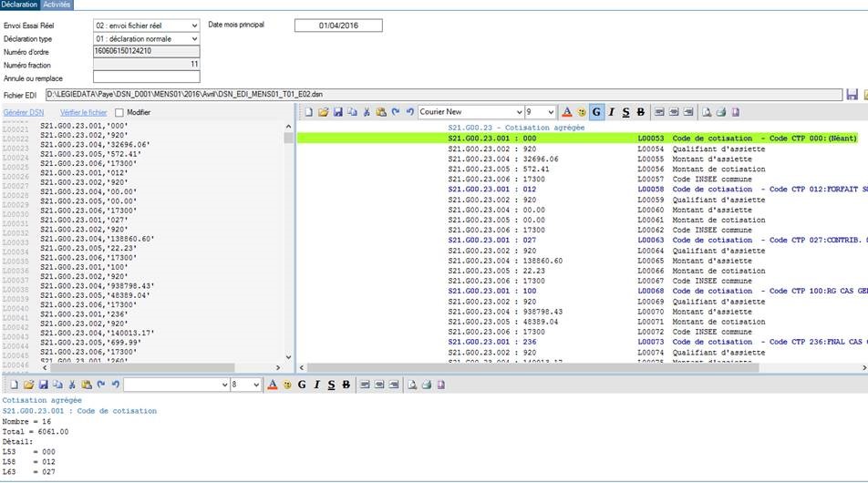Click the paste icon in lower toolbar
This screenshot has height=483, width=868.
click(x=86, y=385)
